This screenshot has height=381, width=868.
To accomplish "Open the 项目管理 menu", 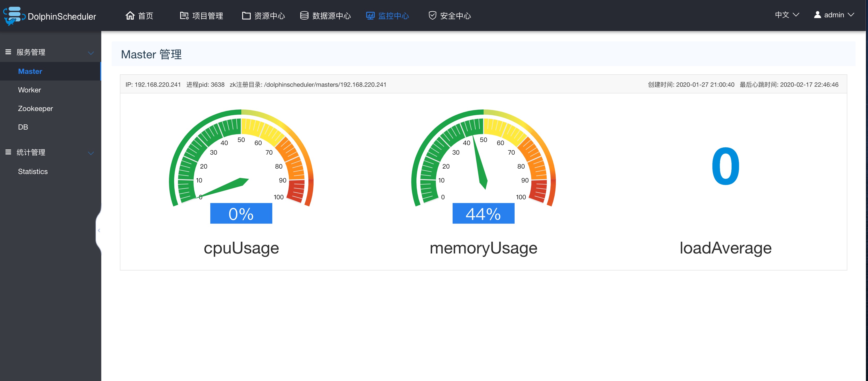I will coord(202,15).
